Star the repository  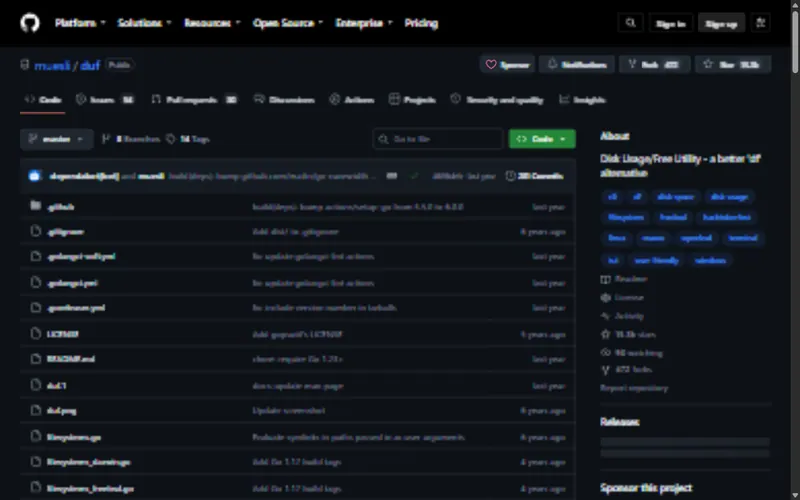click(x=733, y=64)
